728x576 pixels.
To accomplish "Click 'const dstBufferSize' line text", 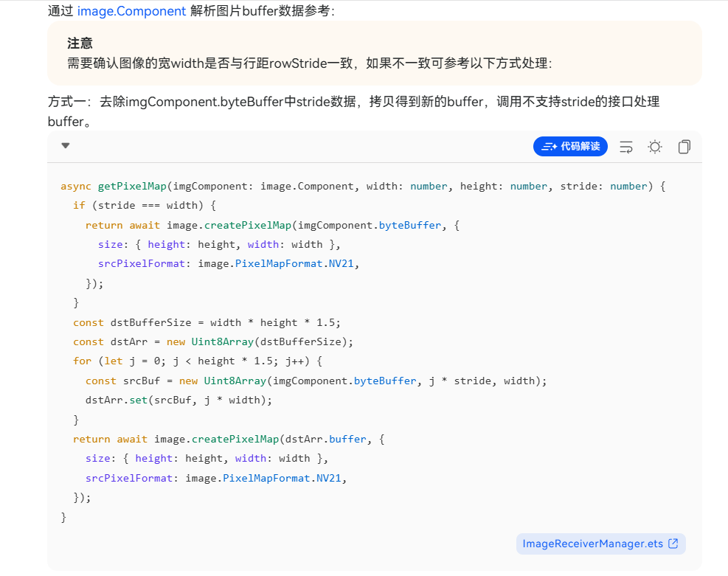I will 207,322.
